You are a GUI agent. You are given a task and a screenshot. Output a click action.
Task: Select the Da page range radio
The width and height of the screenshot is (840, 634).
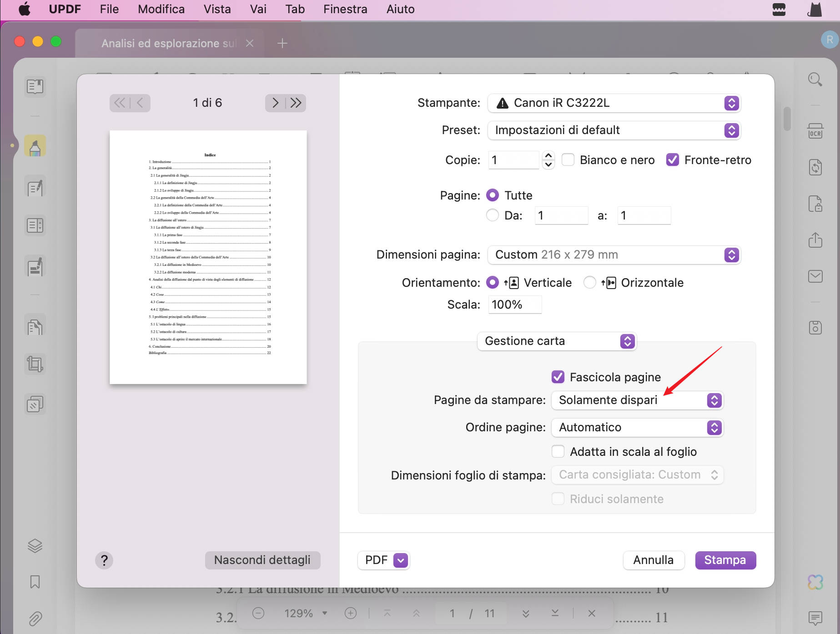click(493, 215)
